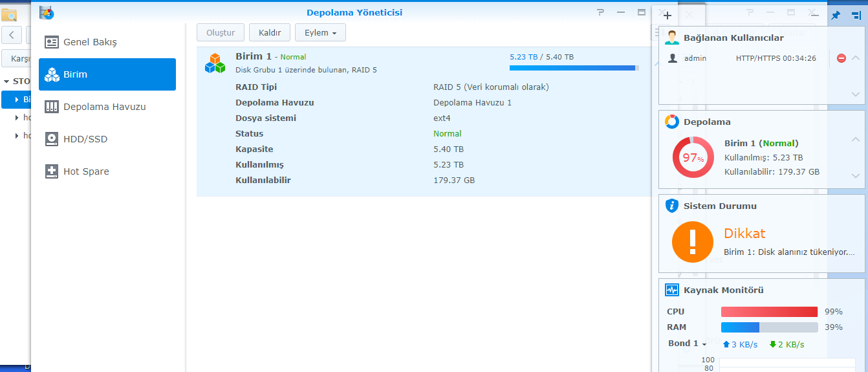Screen dimensions: 868x372
Task: Collapse the STO tree node in File Station
Action: pos(6,82)
